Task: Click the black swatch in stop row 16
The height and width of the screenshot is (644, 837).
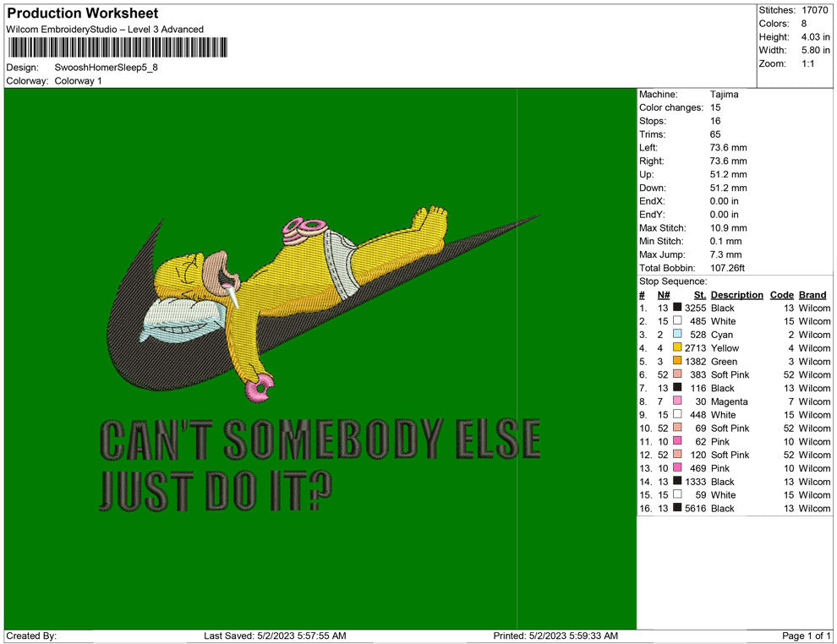Action: tap(677, 508)
